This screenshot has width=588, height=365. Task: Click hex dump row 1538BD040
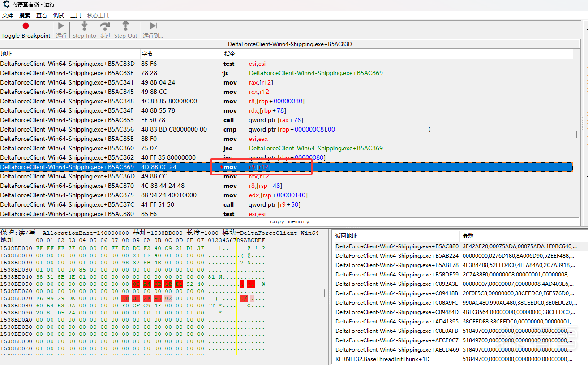pos(133,277)
